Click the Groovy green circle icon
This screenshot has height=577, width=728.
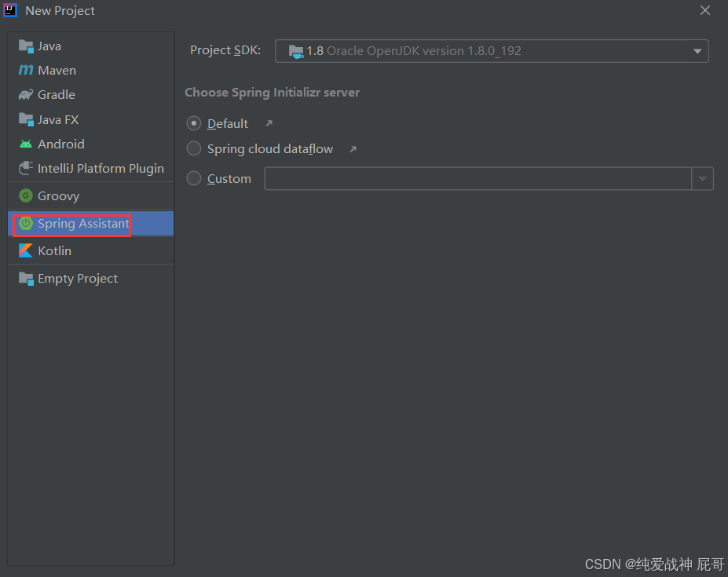click(26, 195)
